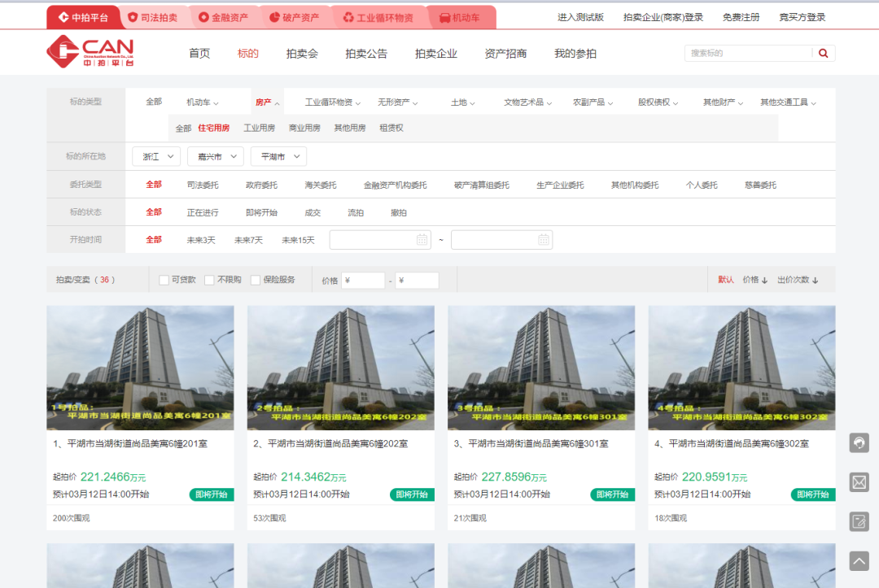This screenshot has width=879, height=588.
Task: Filter by 租赁权 subtype
Action: point(391,128)
